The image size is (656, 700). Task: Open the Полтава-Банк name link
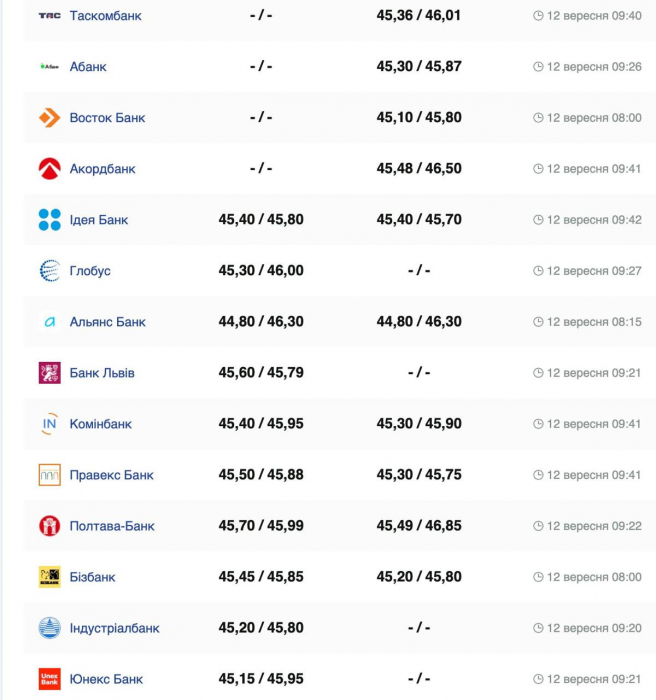click(112, 526)
